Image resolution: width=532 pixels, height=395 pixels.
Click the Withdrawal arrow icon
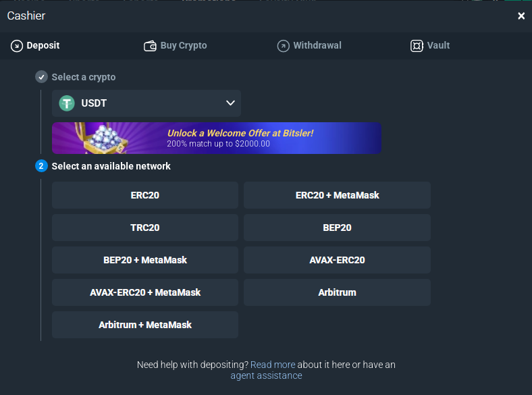[283, 46]
